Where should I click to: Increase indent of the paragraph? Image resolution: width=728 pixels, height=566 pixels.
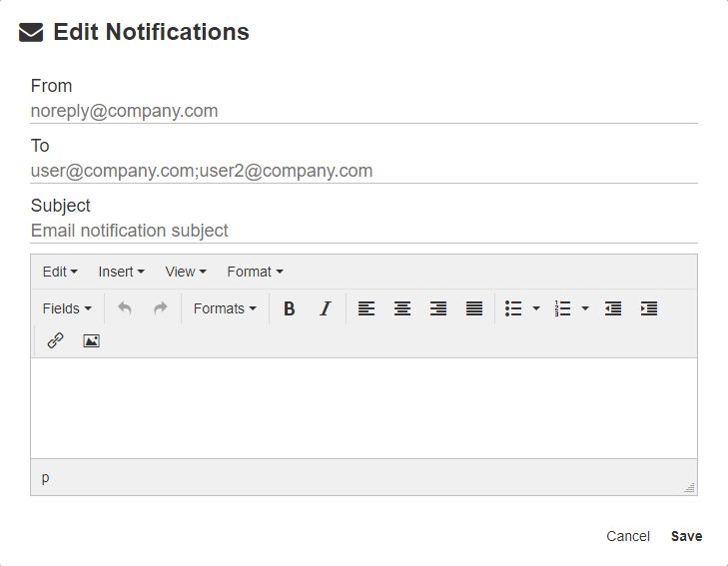(649, 309)
